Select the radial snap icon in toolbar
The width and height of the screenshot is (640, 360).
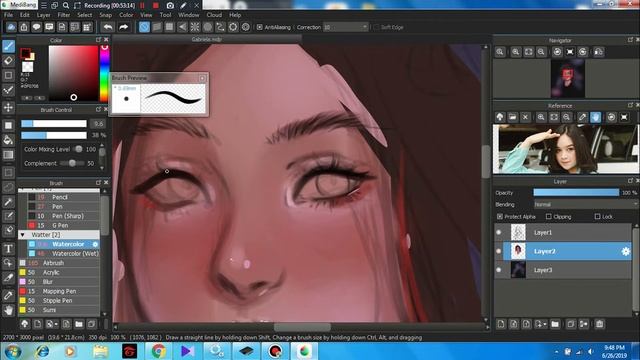195,27
